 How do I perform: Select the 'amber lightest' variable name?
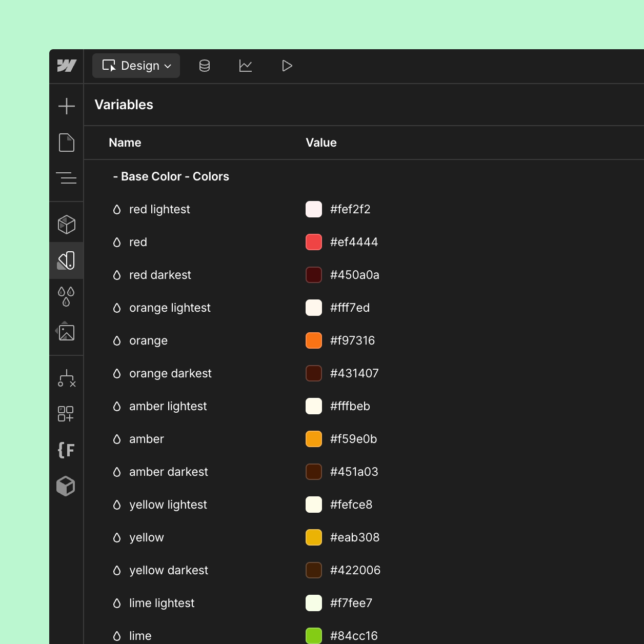[168, 406]
